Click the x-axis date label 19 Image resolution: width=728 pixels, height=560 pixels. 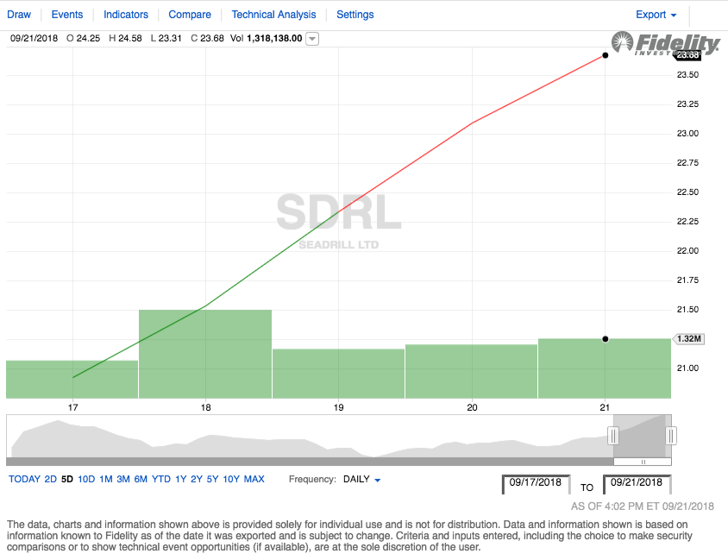[x=338, y=407]
